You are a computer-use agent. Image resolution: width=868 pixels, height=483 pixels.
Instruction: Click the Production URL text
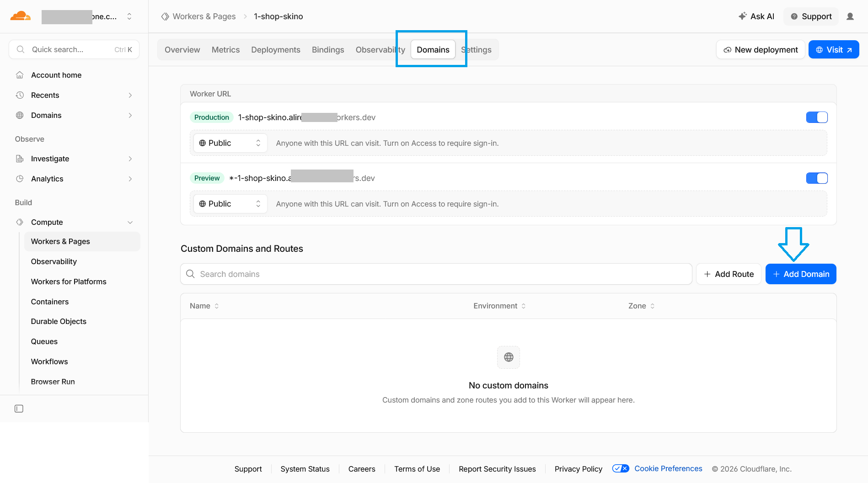(x=307, y=117)
